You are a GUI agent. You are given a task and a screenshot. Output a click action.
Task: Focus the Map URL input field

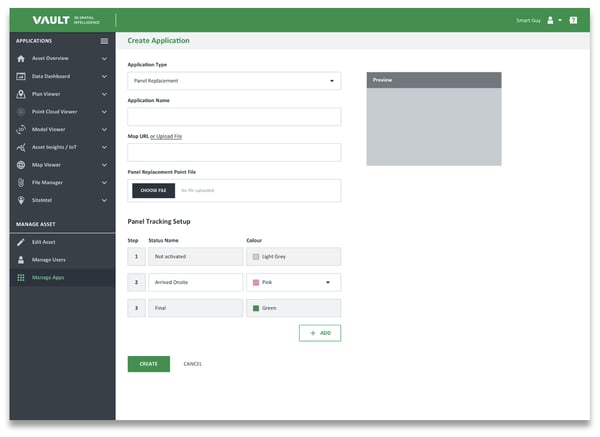click(x=234, y=152)
